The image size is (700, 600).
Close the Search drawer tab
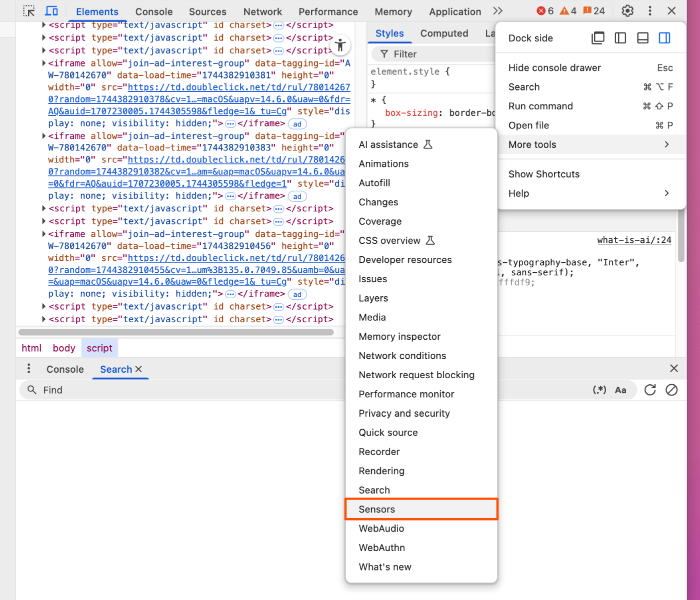point(138,369)
